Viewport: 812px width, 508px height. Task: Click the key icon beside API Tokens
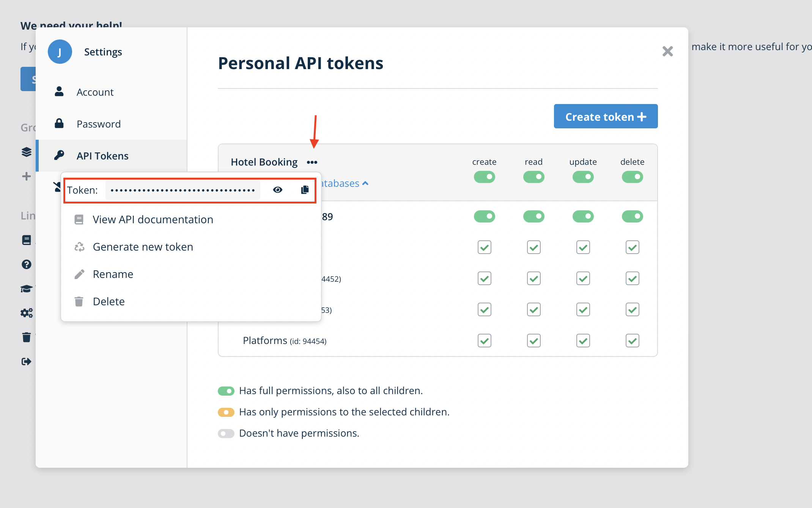coord(59,155)
